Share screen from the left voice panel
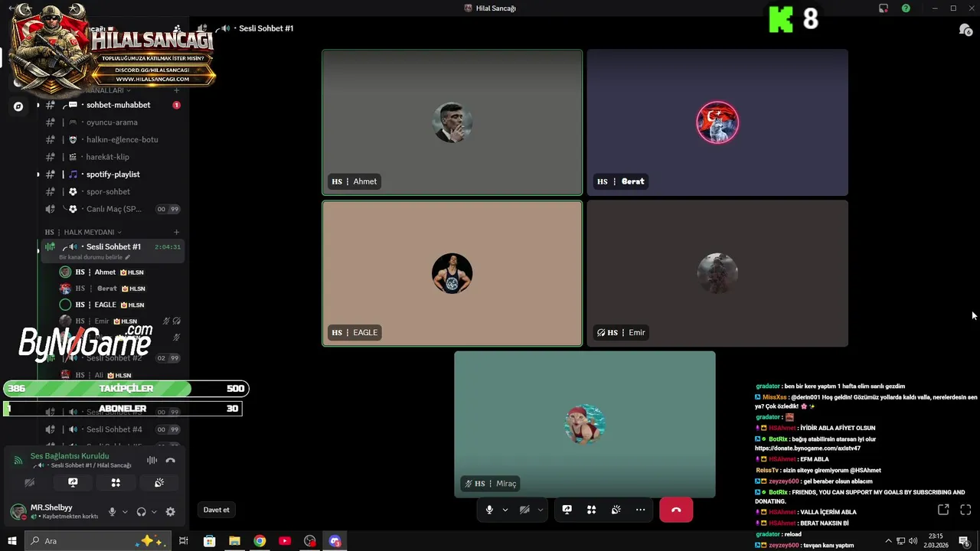This screenshot has height=551, width=980. pos(73,483)
